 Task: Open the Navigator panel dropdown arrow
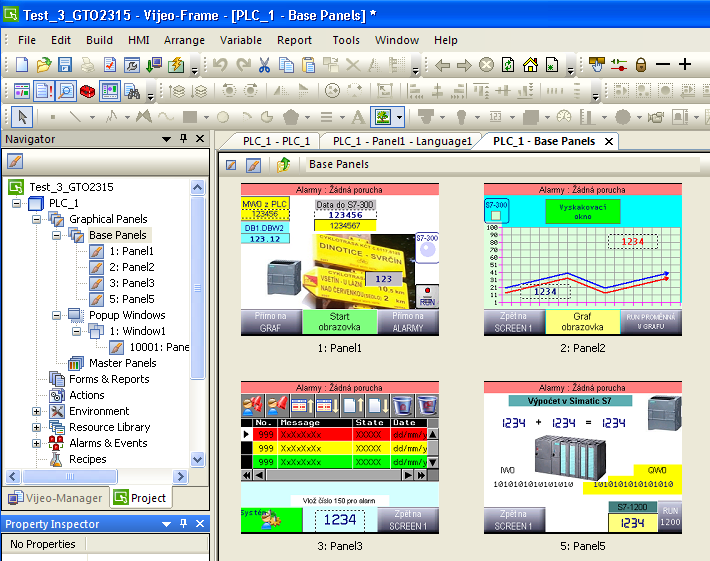coord(166,139)
